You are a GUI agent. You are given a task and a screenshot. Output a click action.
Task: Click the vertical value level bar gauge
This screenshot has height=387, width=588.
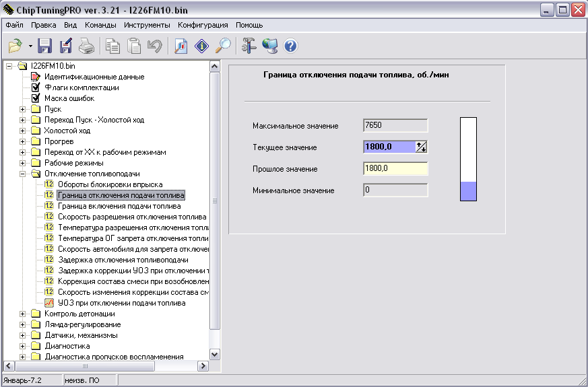[468, 160]
